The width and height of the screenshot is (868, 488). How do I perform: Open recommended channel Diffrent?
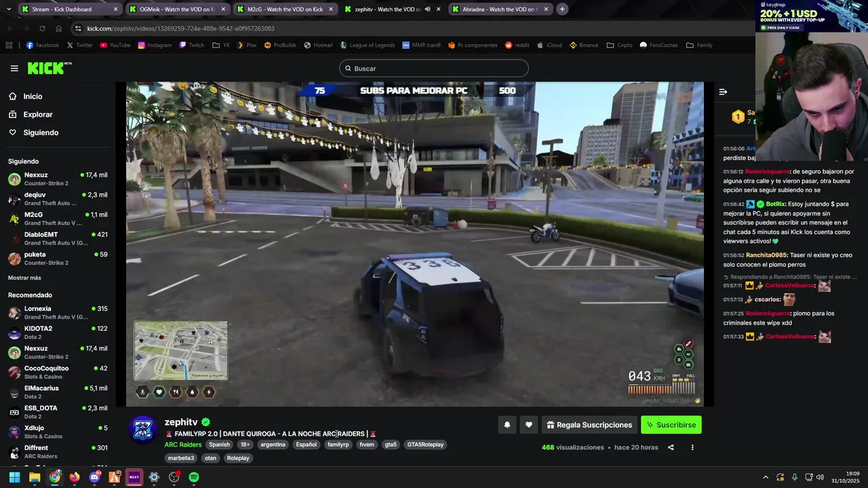coord(58,451)
